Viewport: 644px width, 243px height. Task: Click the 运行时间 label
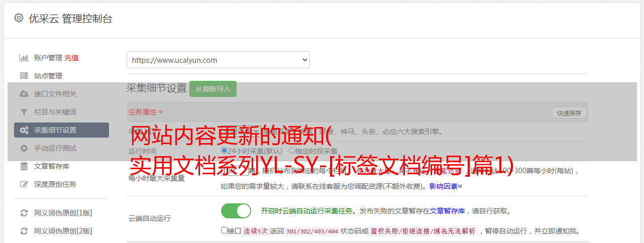142,151
